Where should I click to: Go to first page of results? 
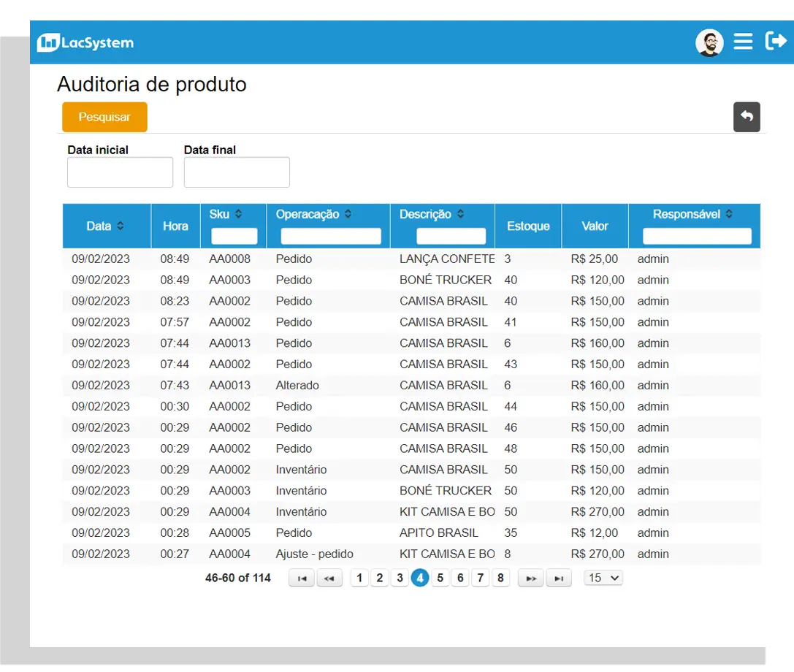coord(302,579)
